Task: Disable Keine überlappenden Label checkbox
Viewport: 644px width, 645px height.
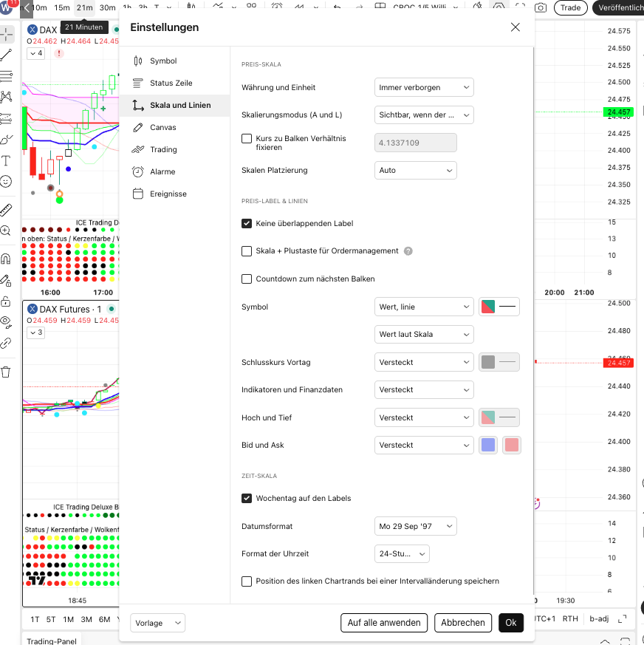Action: pyautogui.click(x=247, y=223)
